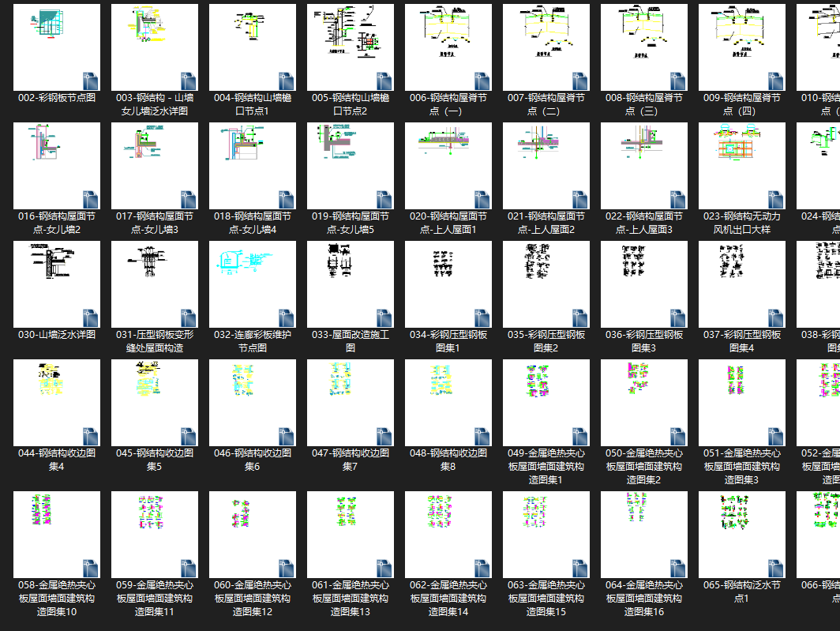Open 003-钢结构-山墙女儿墙泛水详图 drawing thumbnail
The image size is (840, 631).
(x=155, y=47)
